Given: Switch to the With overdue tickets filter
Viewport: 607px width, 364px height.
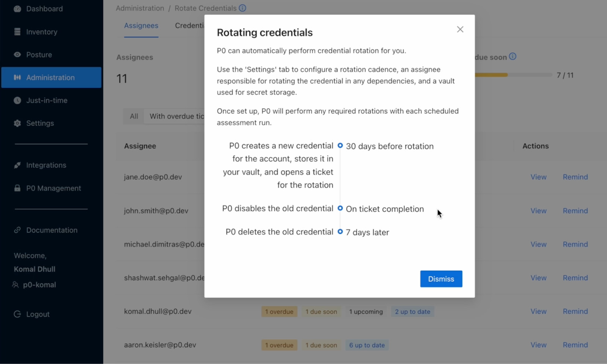Looking at the screenshot, I should [175, 116].
